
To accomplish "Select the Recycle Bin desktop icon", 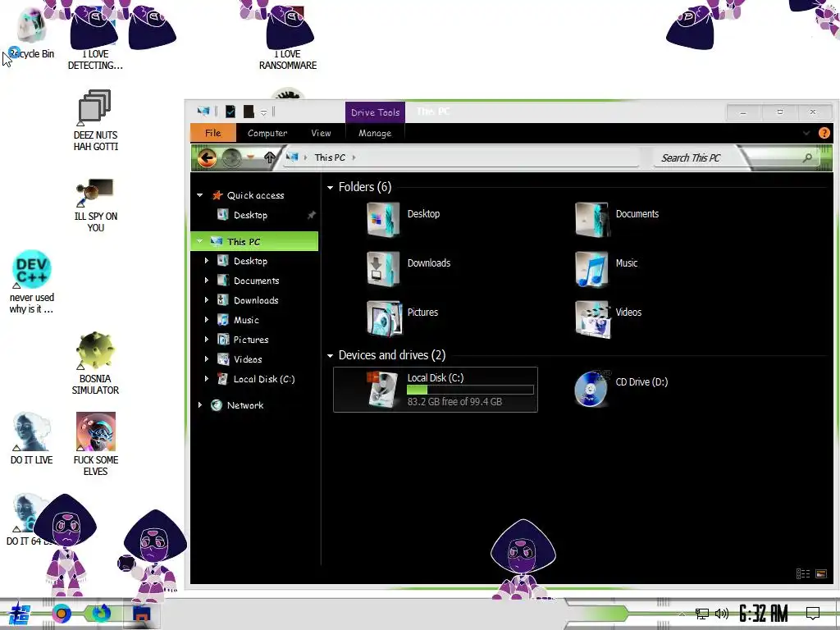I will [x=31, y=32].
